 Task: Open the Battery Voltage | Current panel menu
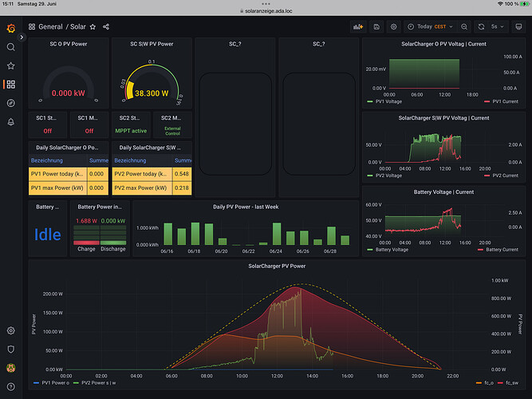pos(443,192)
